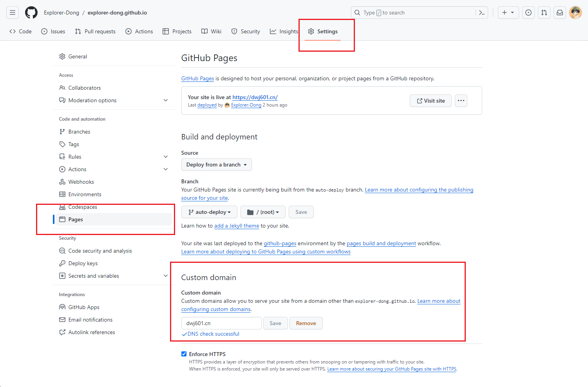This screenshot has height=387, width=588.
Task: Open the create new plus menu
Action: [x=508, y=13]
